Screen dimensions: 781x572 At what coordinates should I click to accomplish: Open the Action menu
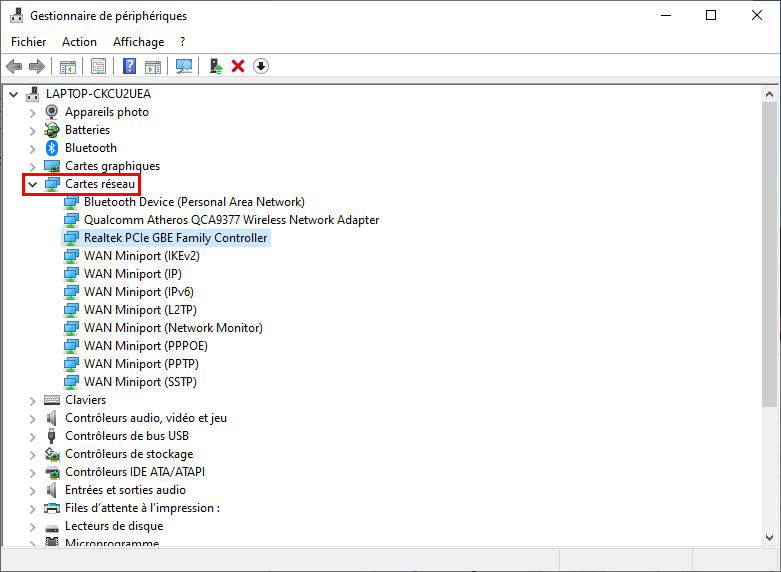click(79, 42)
